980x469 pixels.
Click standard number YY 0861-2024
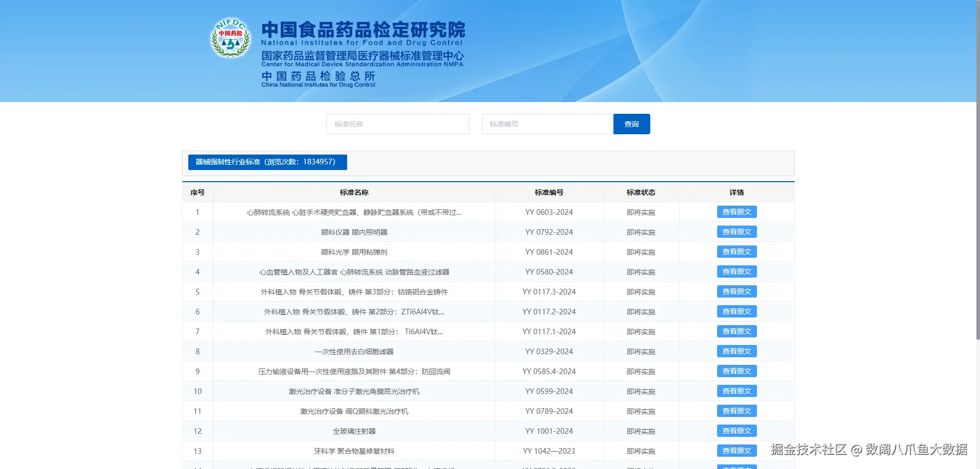tap(549, 252)
